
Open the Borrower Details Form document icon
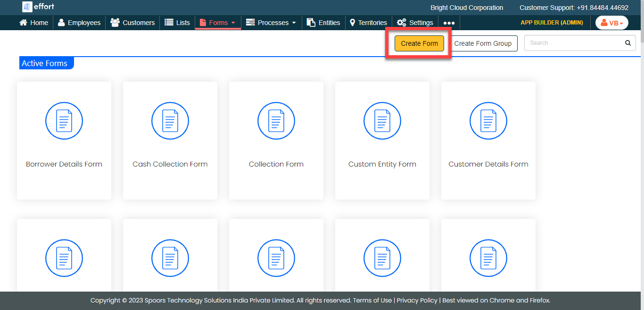point(64,121)
